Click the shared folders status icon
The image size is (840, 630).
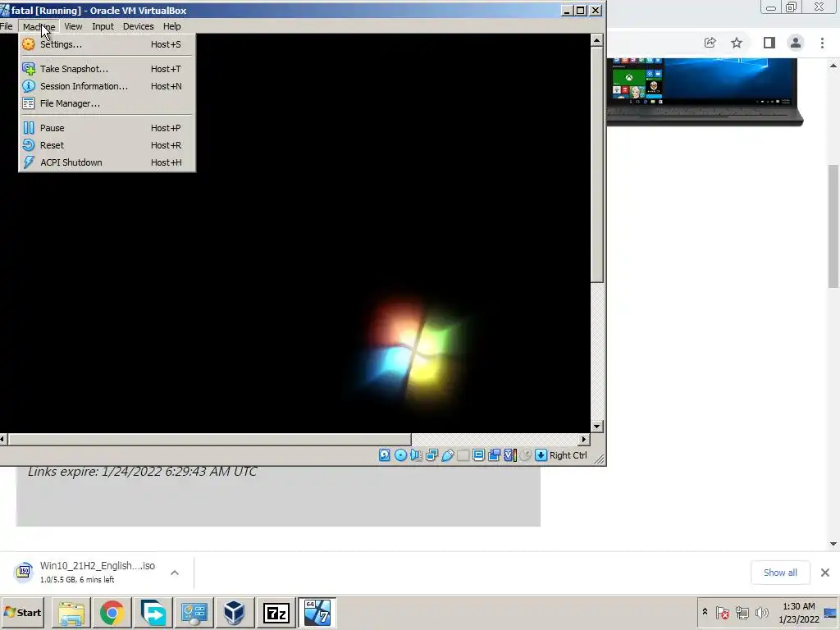click(463, 455)
